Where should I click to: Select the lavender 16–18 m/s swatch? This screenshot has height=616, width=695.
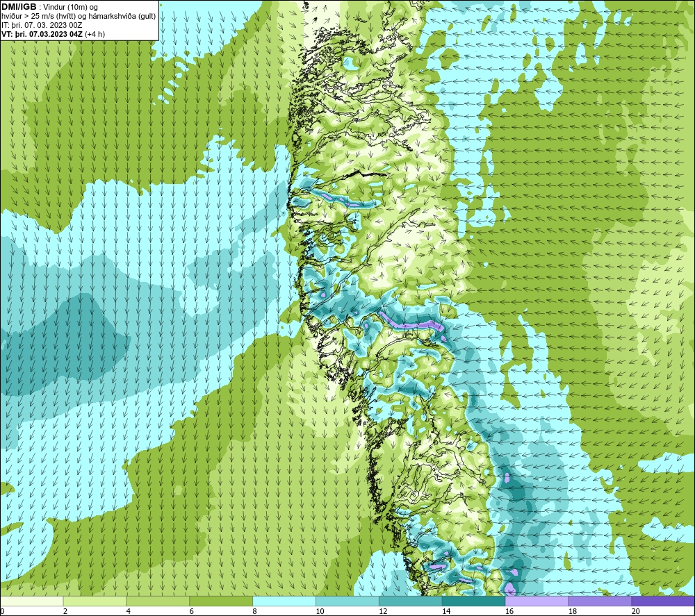(537, 601)
